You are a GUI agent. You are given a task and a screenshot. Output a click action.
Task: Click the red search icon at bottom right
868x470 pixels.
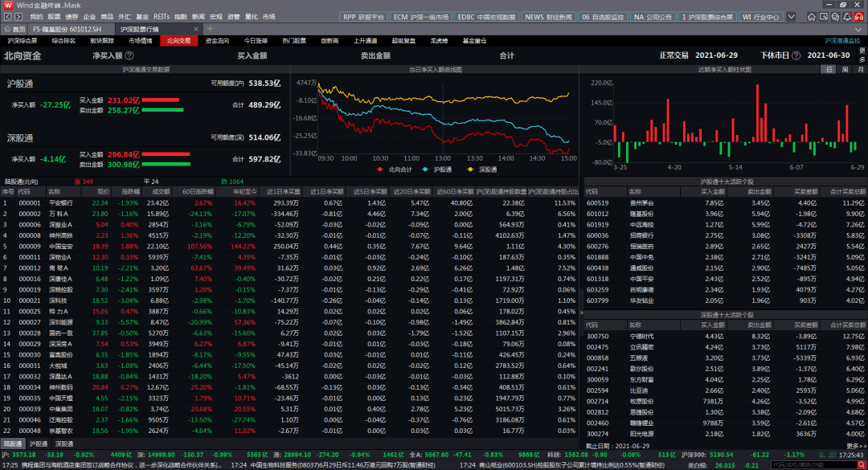(x=862, y=465)
